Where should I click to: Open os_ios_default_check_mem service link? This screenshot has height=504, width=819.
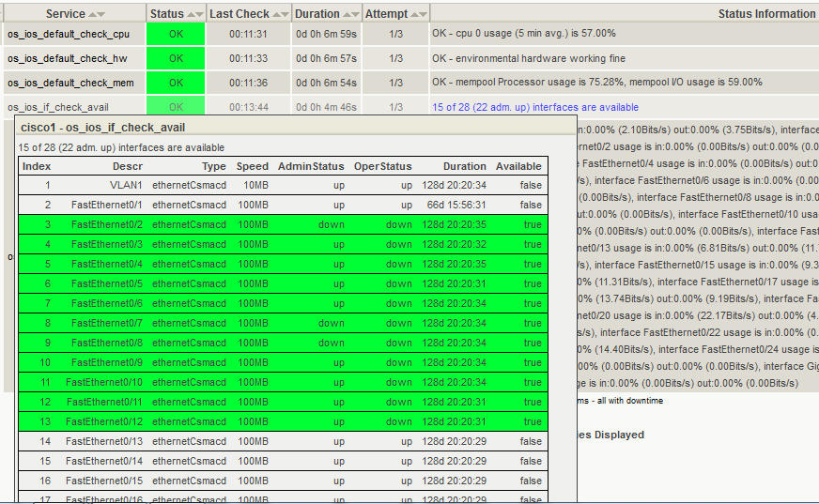(70, 83)
